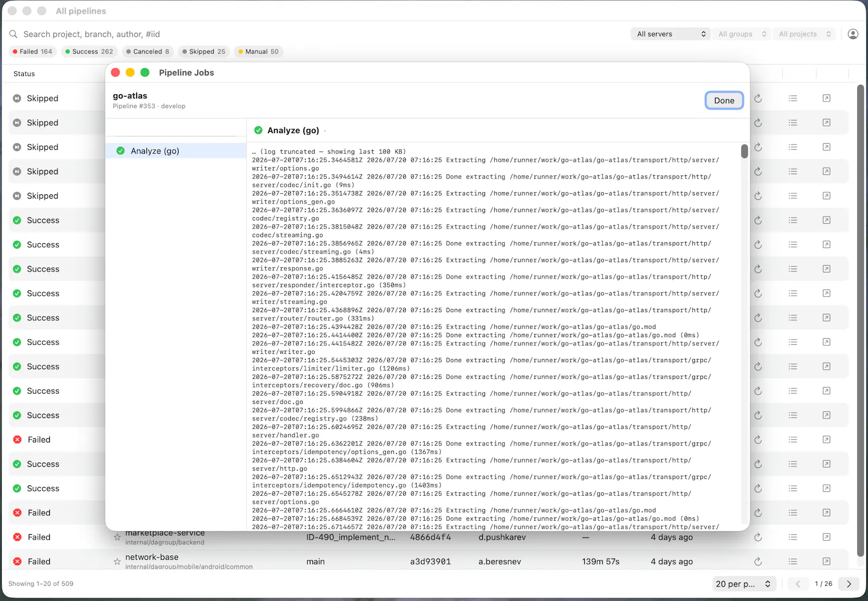Viewport: 868px width, 601px height.
Task: Open jobs list icon in first Success row
Action: tap(793, 220)
